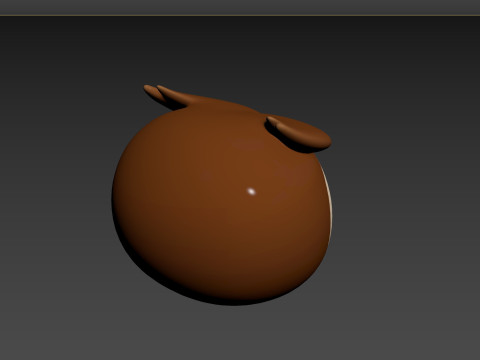The image size is (480, 360).
Task: Select the flat ear shape on right
Action: click(299, 133)
